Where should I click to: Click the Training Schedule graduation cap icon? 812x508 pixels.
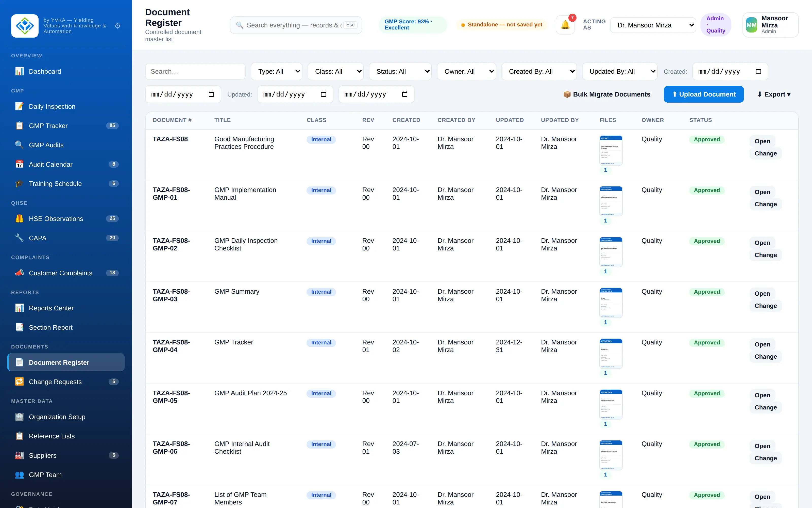coord(20,183)
